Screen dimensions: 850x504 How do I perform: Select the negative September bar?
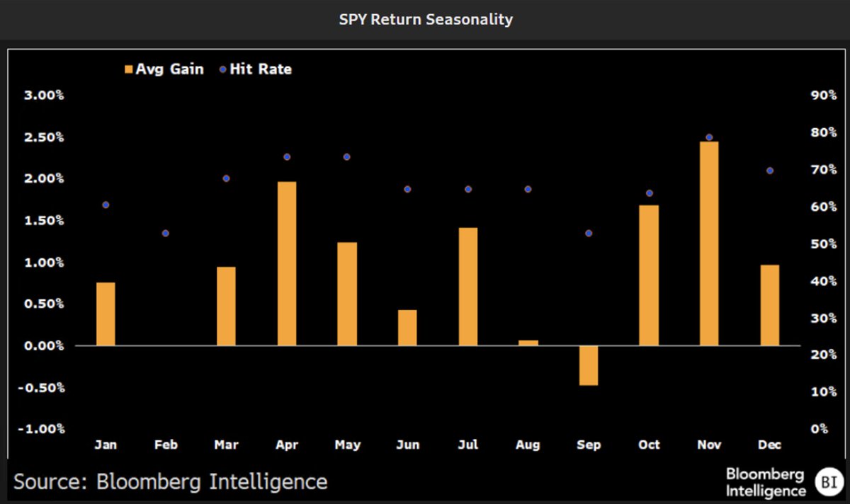click(589, 365)
